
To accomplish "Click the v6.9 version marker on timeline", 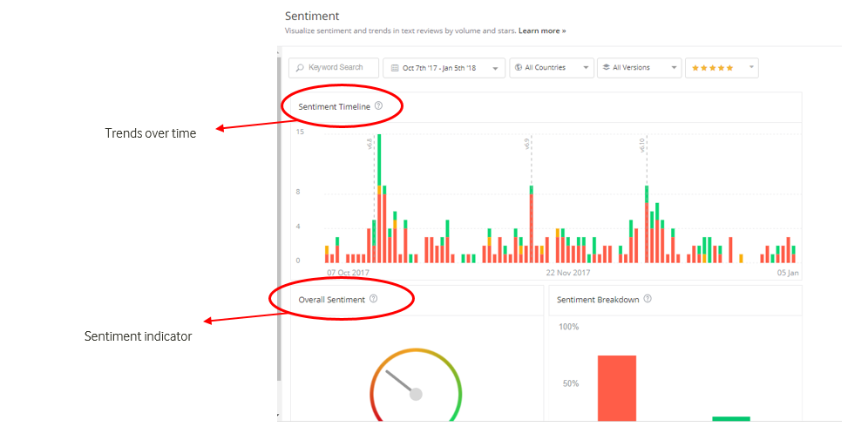I will click(x=527, y=144).
